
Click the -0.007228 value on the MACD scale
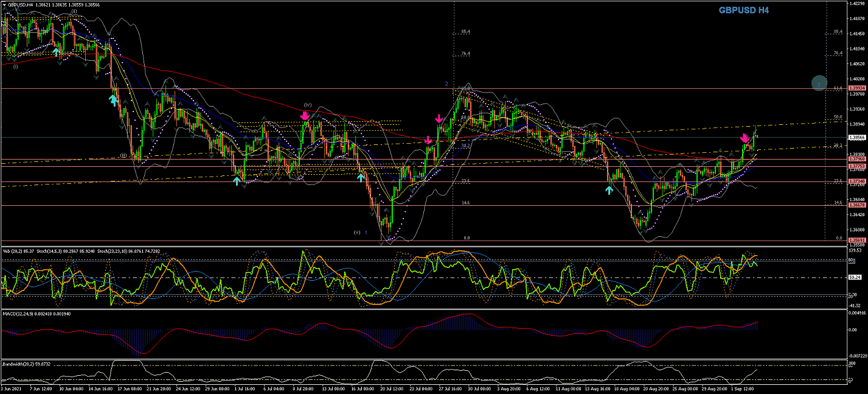(x=858, y=355)
